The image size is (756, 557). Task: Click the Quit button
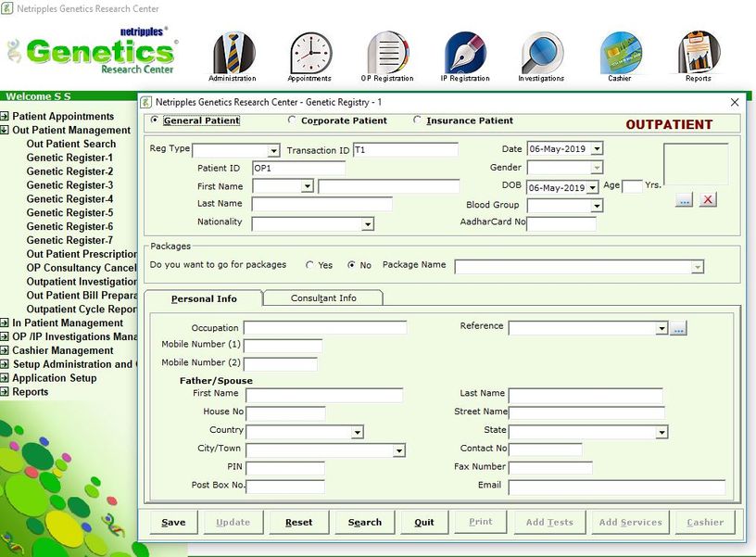[x=424, y=523]
